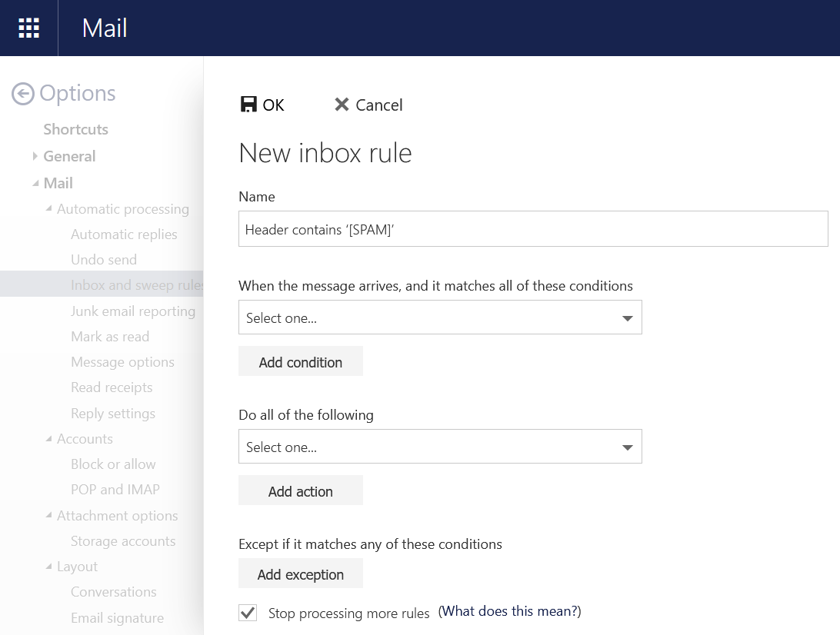Image resolution: width=840 pixels, height=635 pixels.
Task: Click the Cancel X icon
Action: tap(342, 105)
